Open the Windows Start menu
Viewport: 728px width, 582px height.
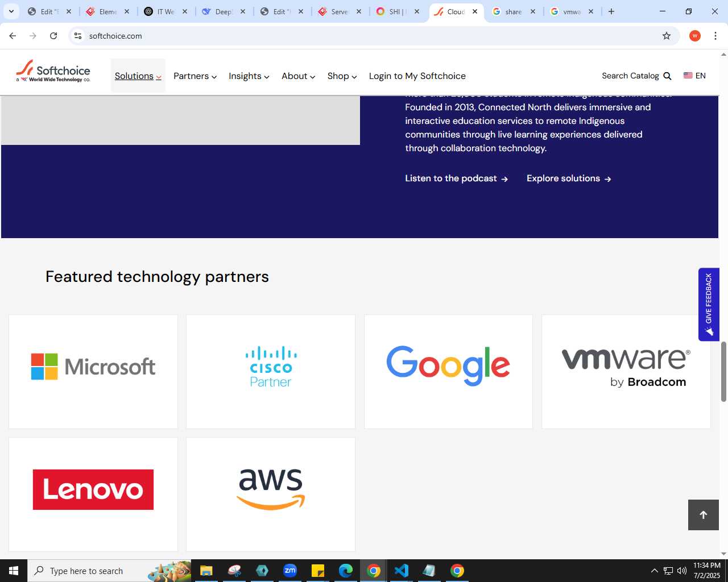pyautogui.click(x=14, y=571)
